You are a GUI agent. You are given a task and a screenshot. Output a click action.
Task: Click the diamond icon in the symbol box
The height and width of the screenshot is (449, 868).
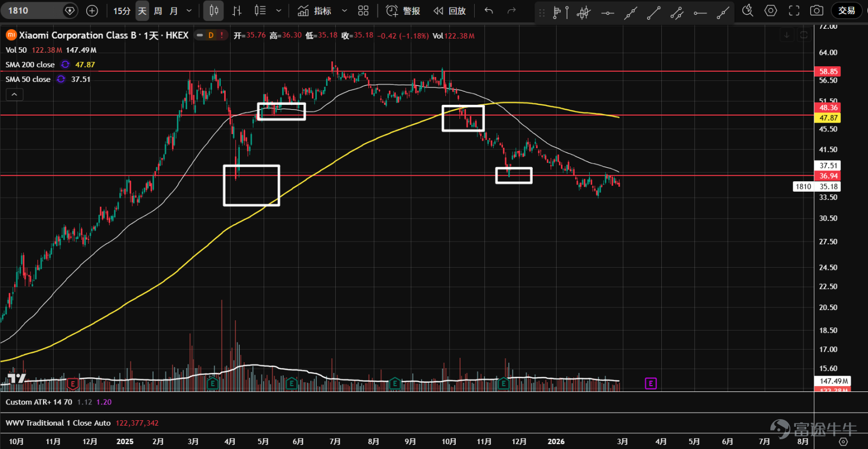69,10
